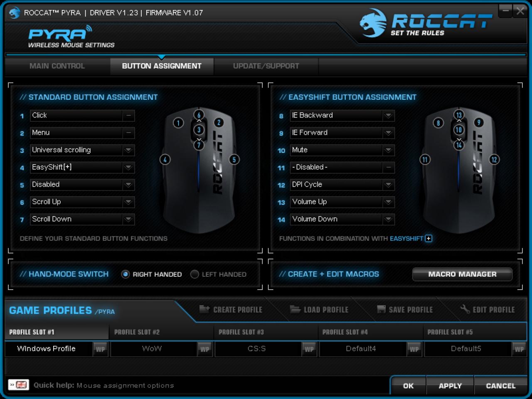
Task: Click WP icon of Windows Profile slot
Action: point(100,349)
